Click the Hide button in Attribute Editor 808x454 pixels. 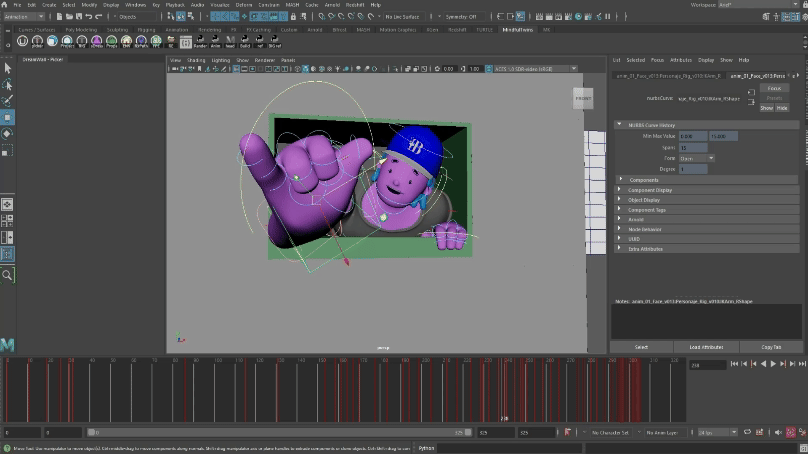point(782,108)
